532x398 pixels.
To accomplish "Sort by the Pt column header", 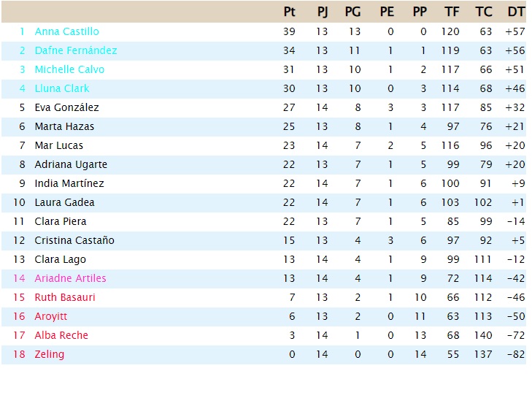I will pos(290,12).
